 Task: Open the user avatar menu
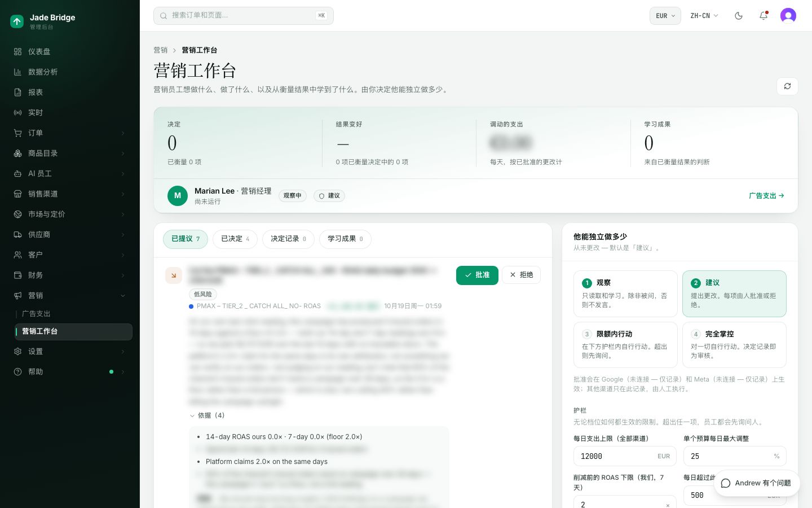(788, 16)
